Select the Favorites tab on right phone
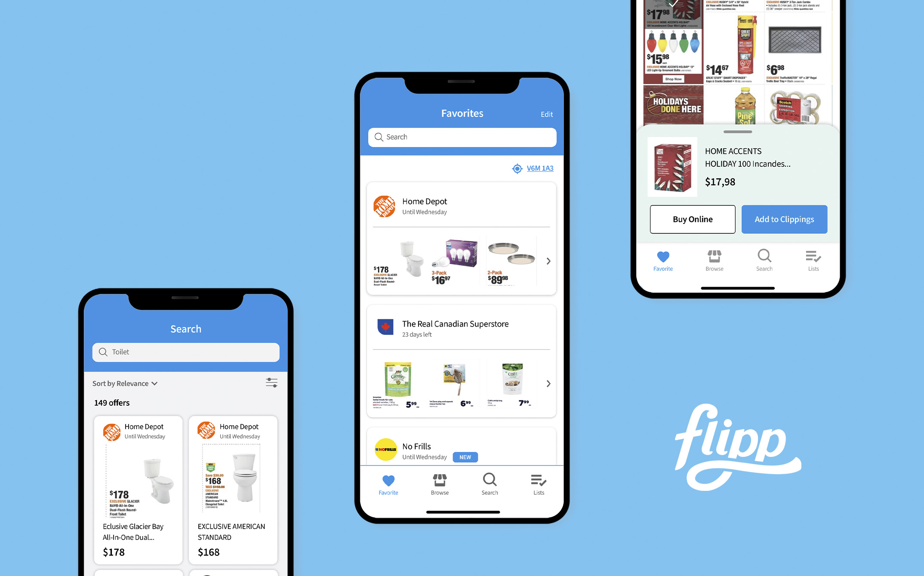The width and height of the screenshot is (924, 576). (x=662, y=260)
